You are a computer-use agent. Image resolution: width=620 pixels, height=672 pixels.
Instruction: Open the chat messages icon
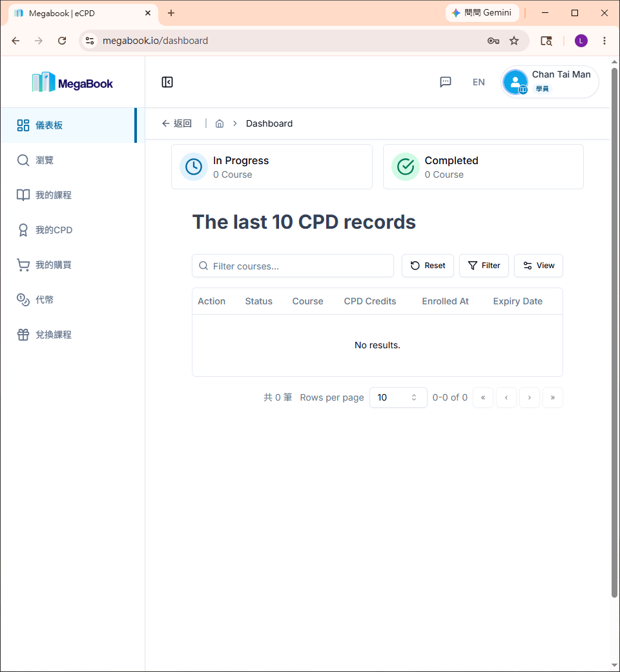(445, 82)
